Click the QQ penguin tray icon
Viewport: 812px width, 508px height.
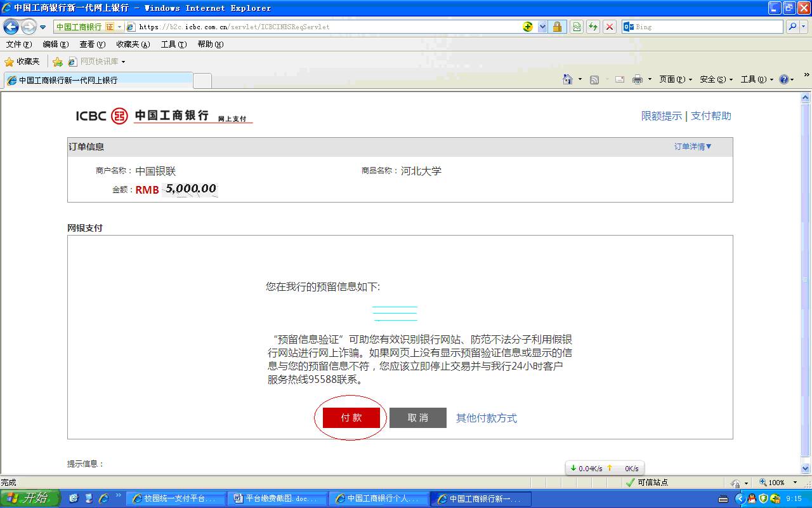coord(752,499)
